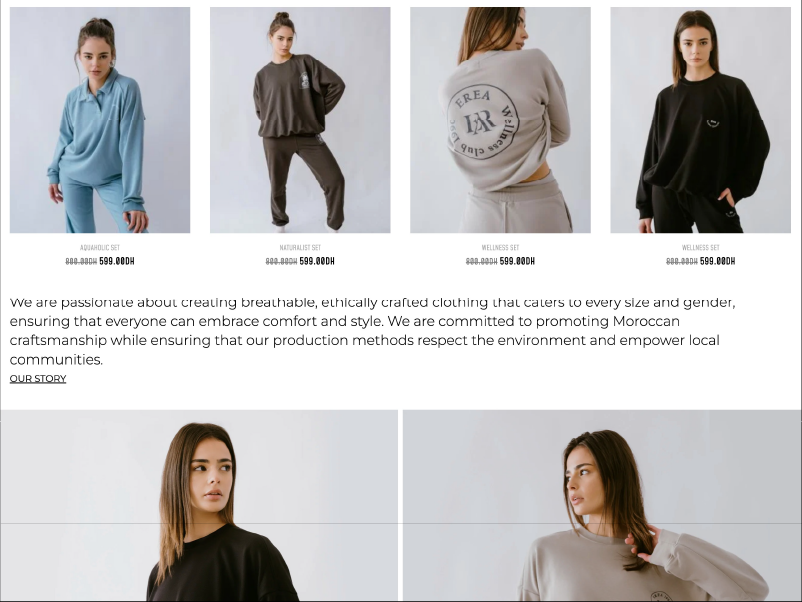Screen dimensions: 802x602
Task: Open the blue Aquaholic Set product photo
Action: 100,120
